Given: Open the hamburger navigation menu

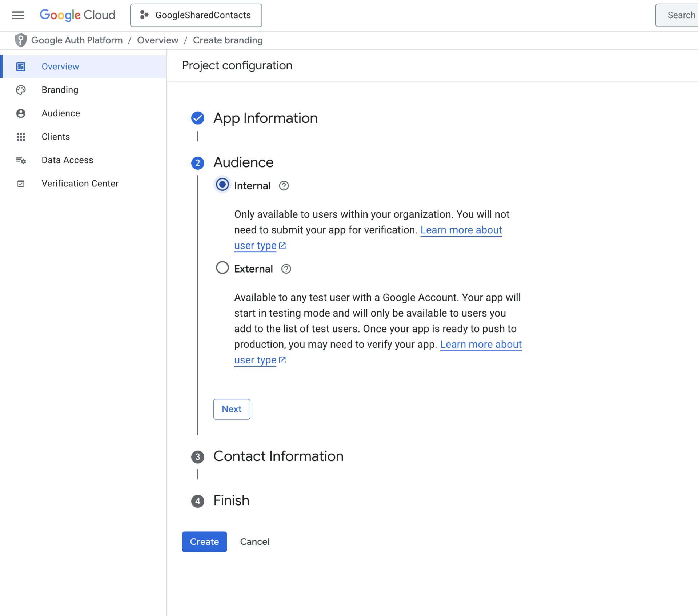Looking at the screenshot, I should [x=18, y=15].
